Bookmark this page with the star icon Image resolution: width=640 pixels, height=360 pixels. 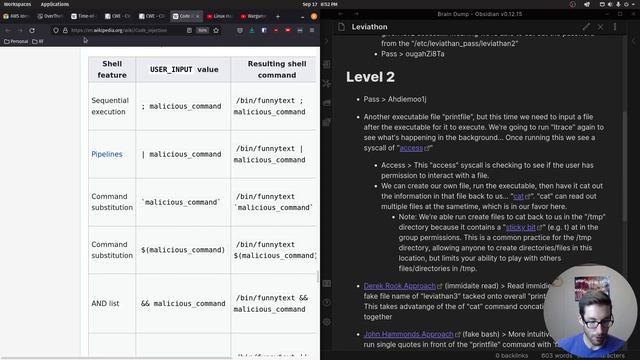[x=216, y=30]
